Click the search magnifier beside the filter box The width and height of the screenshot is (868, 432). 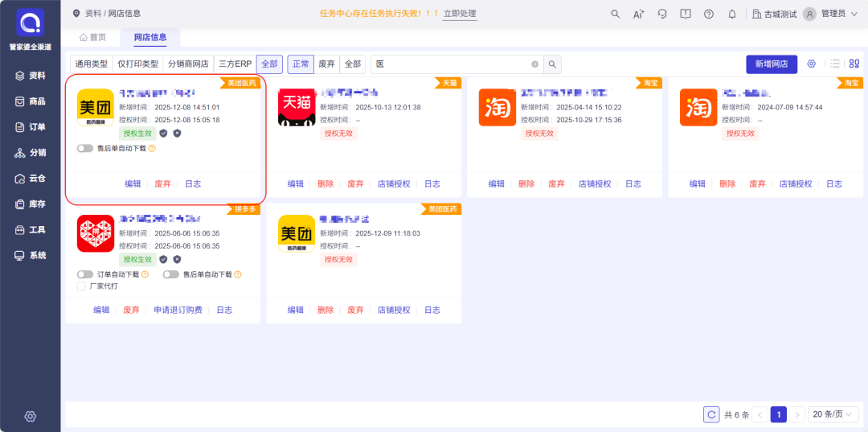[x=552, y=64]
